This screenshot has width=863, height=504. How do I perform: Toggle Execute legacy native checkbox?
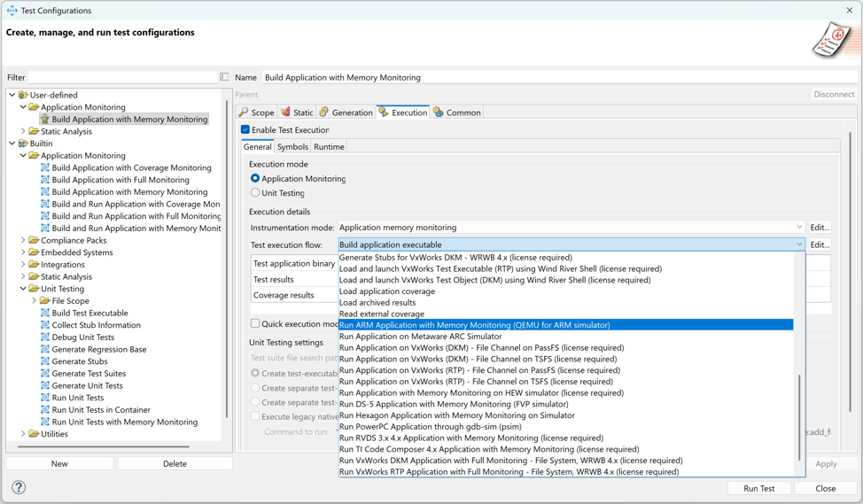255,416
